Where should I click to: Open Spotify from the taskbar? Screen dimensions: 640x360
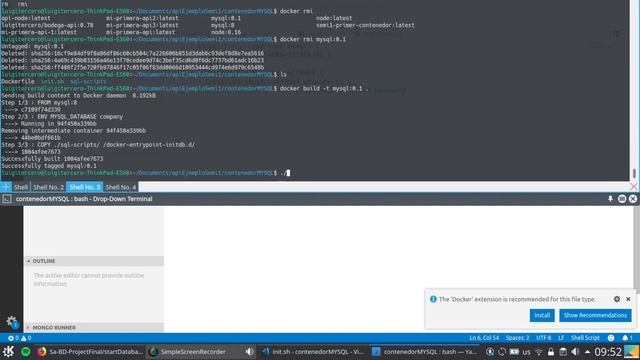pyautogui.click(x=25, y=351)
